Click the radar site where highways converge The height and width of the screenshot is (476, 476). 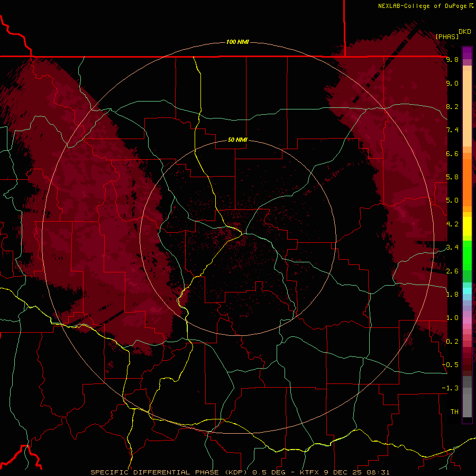coord(242,234)
